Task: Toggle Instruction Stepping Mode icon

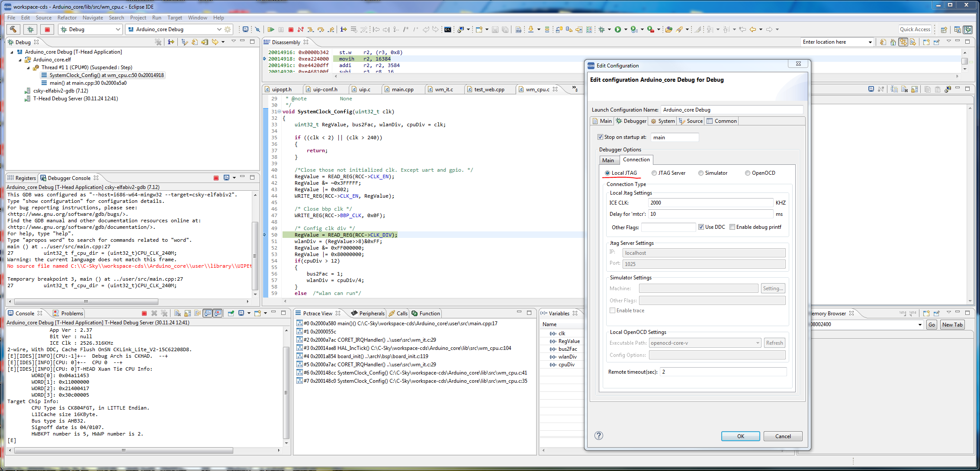Action: 344,29
